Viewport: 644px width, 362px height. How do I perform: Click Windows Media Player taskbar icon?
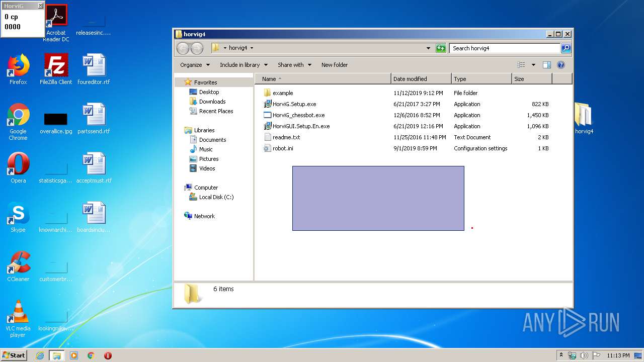point(74,355)
